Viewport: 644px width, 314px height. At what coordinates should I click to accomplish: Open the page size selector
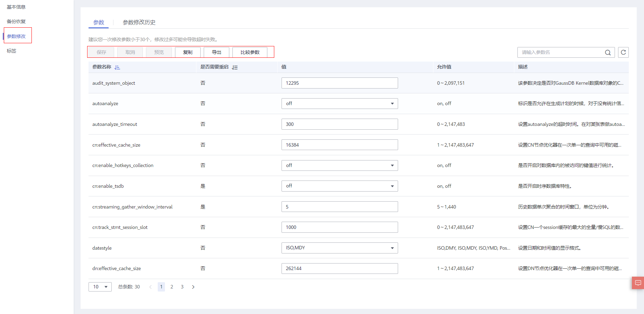click(x=100, y=287)
